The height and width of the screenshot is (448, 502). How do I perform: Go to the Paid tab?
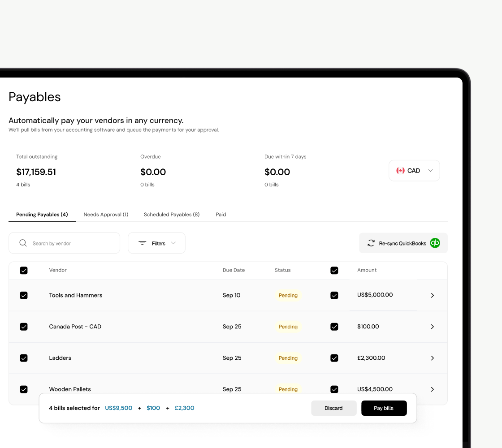click(x=221, y=215)
